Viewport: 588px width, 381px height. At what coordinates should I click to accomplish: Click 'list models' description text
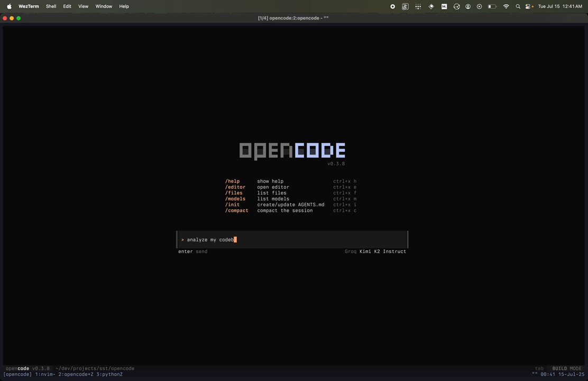(x=273, y=198)
